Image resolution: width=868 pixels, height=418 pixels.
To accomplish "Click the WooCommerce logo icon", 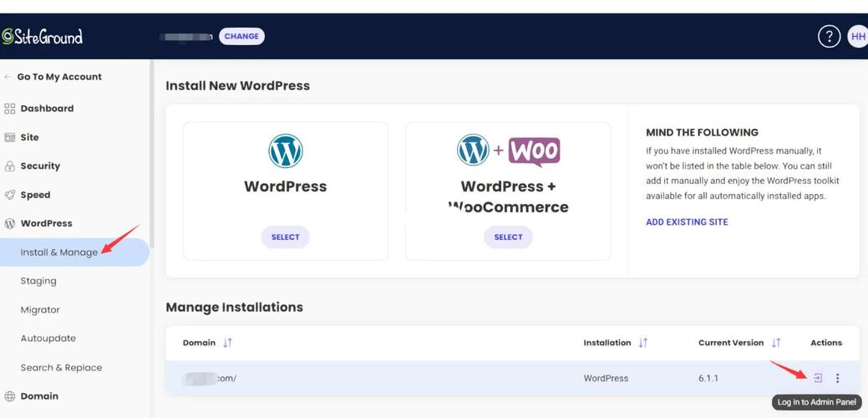I will [534, 151].
